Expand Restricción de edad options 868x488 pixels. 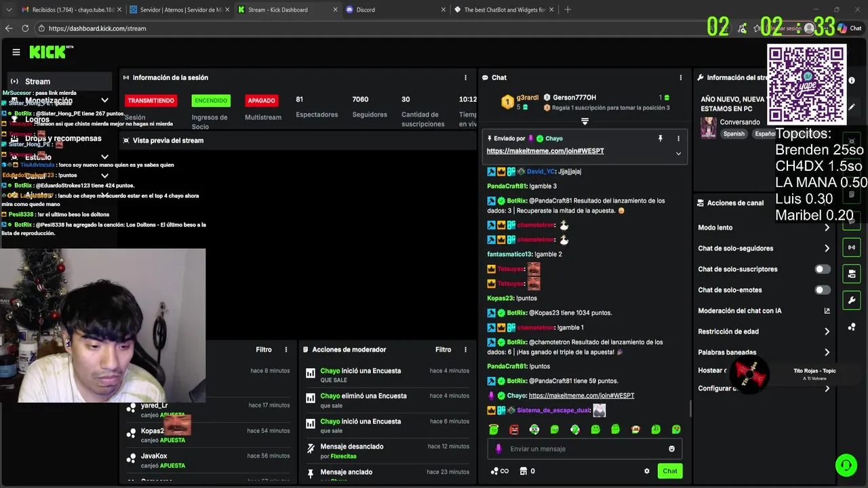coord(827,331)
